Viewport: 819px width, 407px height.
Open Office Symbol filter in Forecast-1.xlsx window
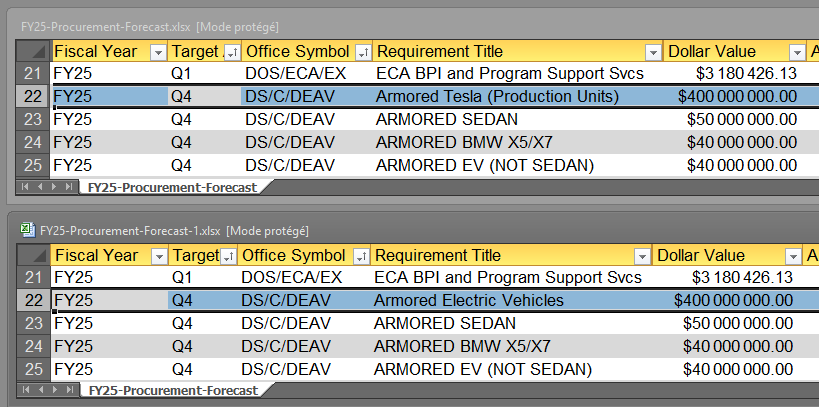361,256
